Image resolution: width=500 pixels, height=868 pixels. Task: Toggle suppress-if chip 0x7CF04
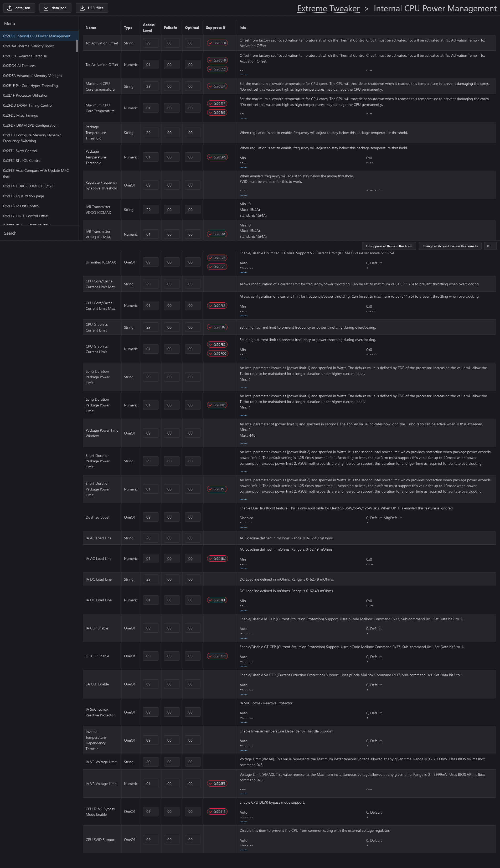point(217,234)
